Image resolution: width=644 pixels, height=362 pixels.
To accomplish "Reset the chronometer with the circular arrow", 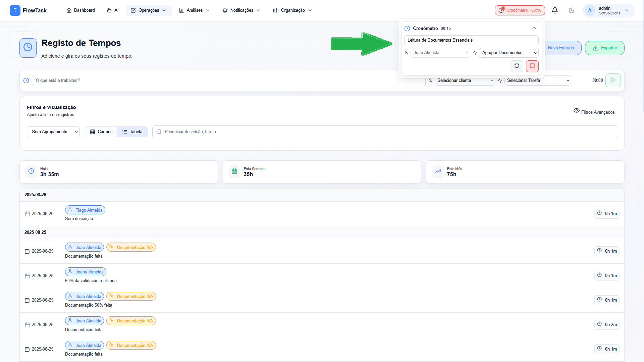I will 517,66.
